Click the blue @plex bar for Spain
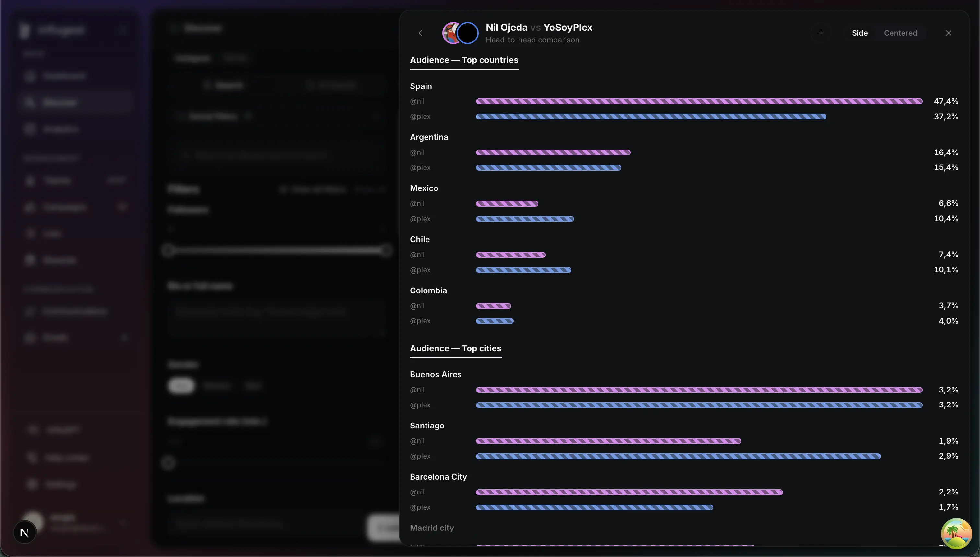The image size is (980, 557). click(x=651, y=117)
